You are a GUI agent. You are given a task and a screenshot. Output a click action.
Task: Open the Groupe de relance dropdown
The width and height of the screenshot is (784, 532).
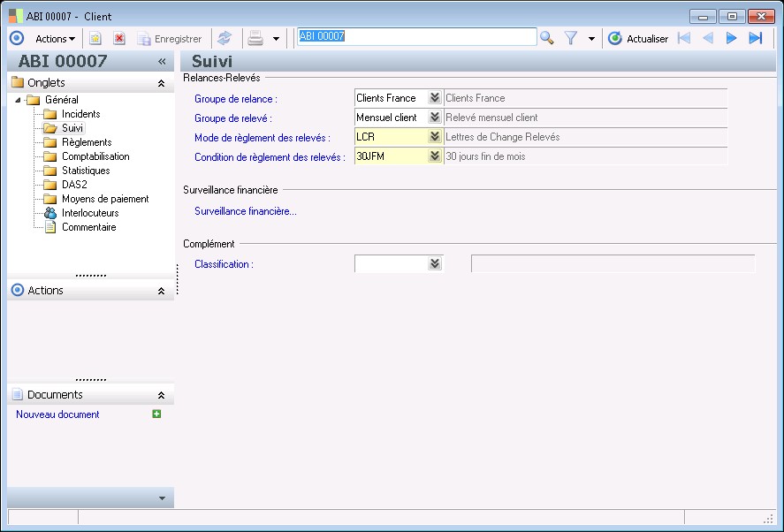click(434, 98)
